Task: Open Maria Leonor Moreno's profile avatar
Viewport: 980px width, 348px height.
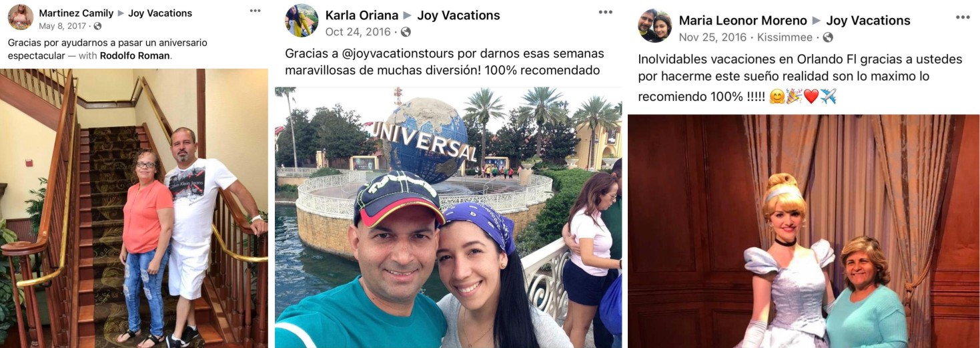Action: [x=654, y=26]
